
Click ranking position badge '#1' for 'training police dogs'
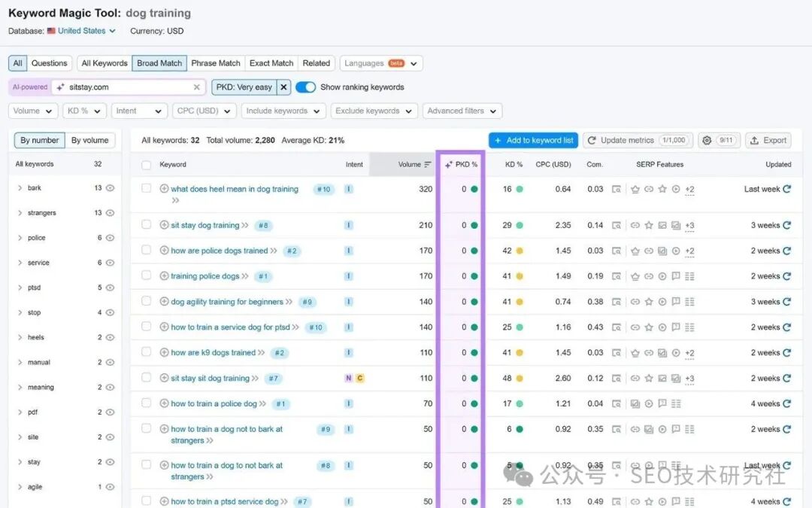pos(264,276)
